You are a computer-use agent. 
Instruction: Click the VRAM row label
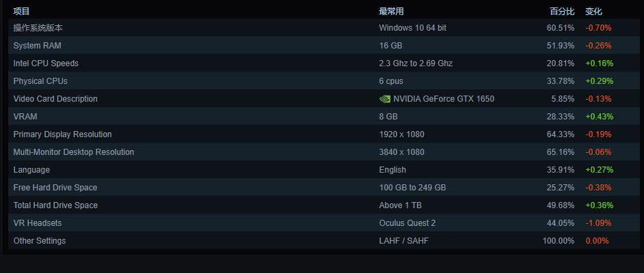coord(25,117)
